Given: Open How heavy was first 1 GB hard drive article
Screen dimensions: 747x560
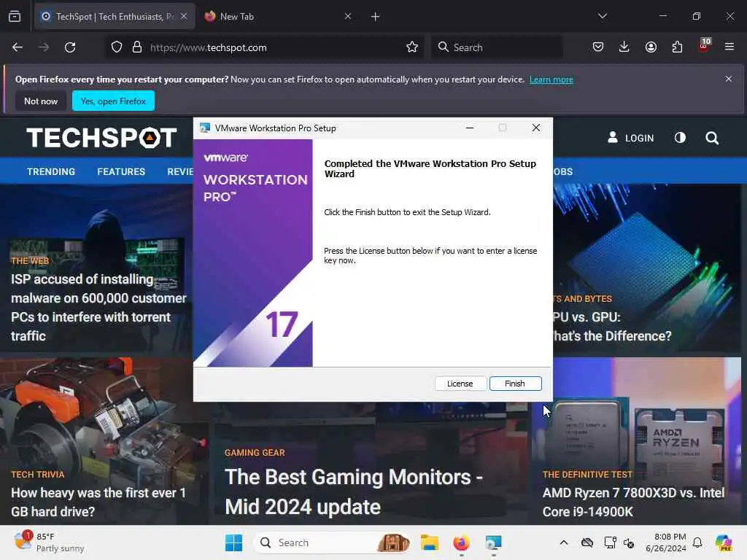Looking at the screenshot, I should (98, 502).
